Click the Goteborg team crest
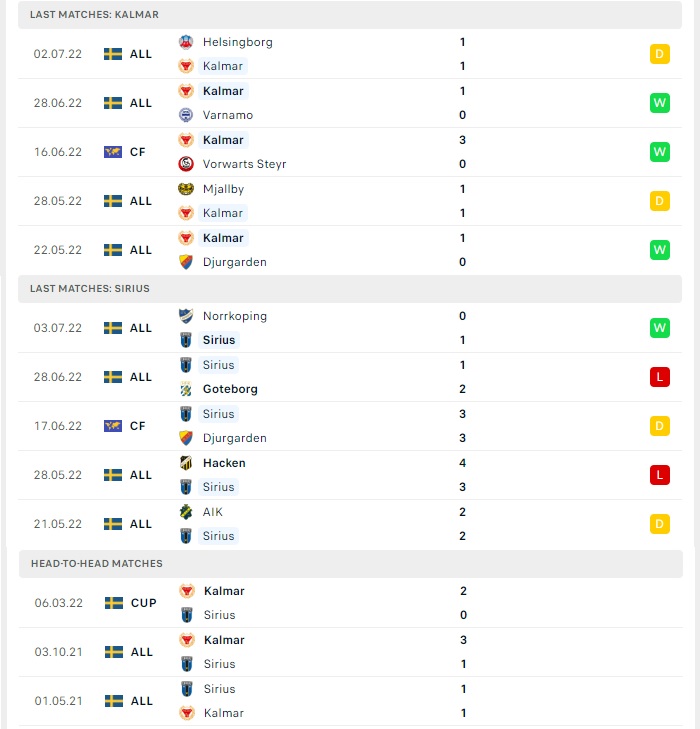This screenshot has height=729, width=700. (x=186, y=389)
